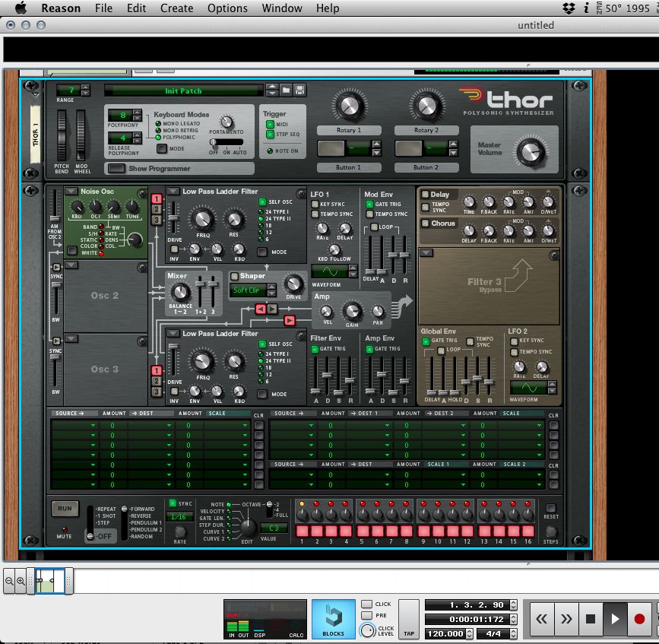Click the sequencer Rate knob

click(180, 531)
